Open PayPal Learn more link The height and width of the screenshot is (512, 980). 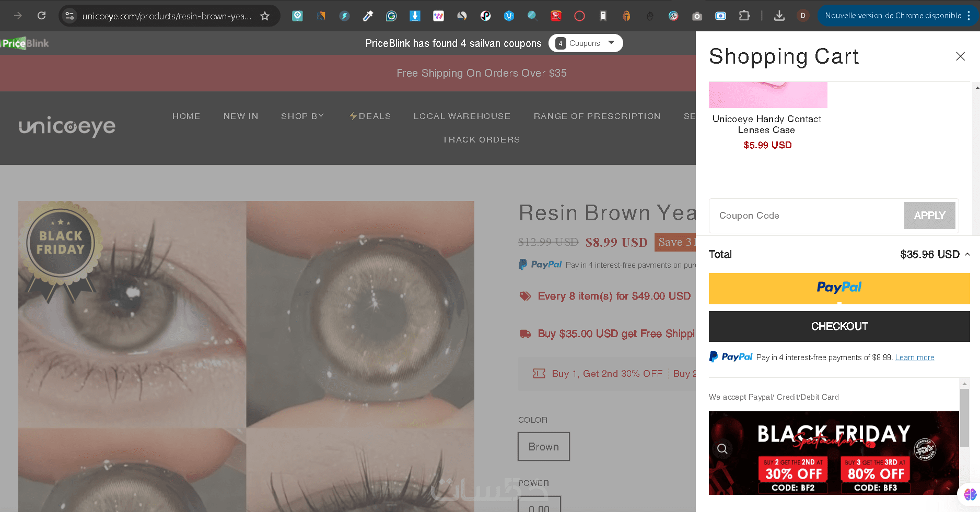click(x=915, y=358)
